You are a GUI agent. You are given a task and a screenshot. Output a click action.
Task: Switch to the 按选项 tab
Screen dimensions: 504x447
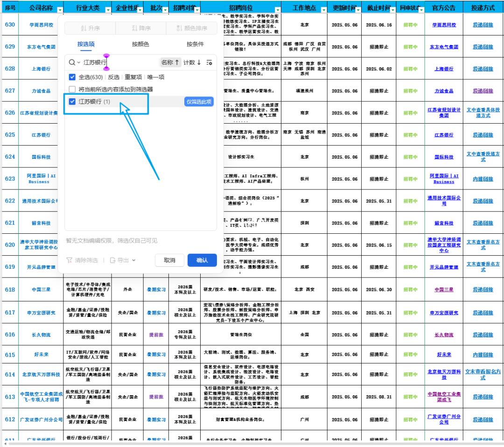(86, 44)
